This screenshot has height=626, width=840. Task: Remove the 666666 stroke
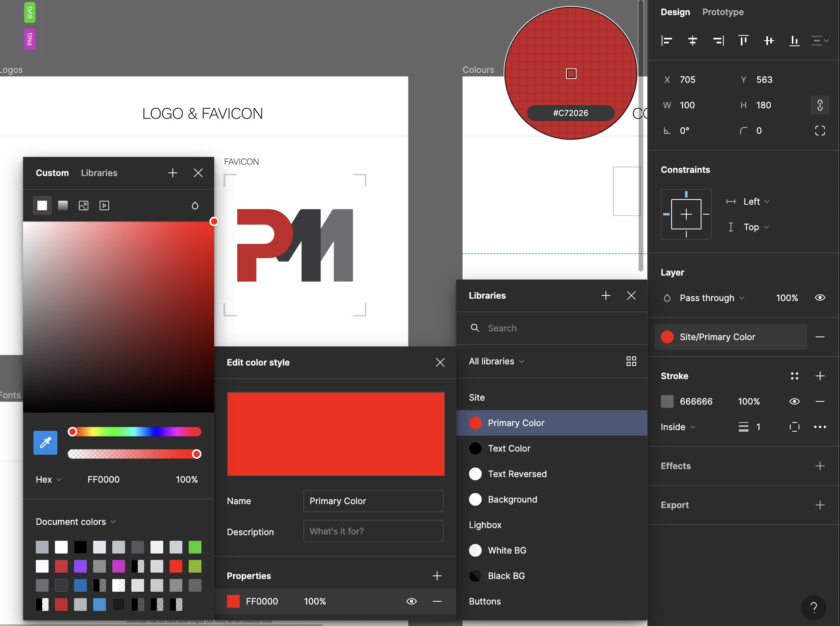coord(820,401)
